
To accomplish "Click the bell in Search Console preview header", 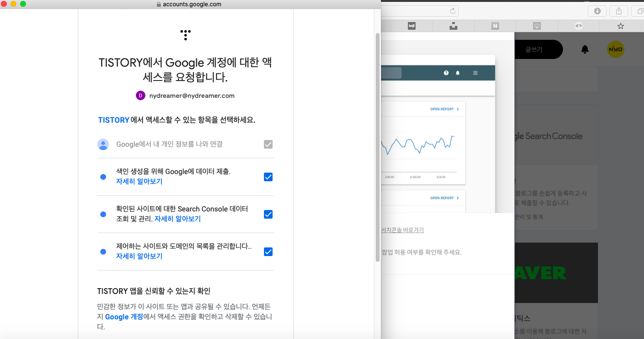I will coord(458,73).
